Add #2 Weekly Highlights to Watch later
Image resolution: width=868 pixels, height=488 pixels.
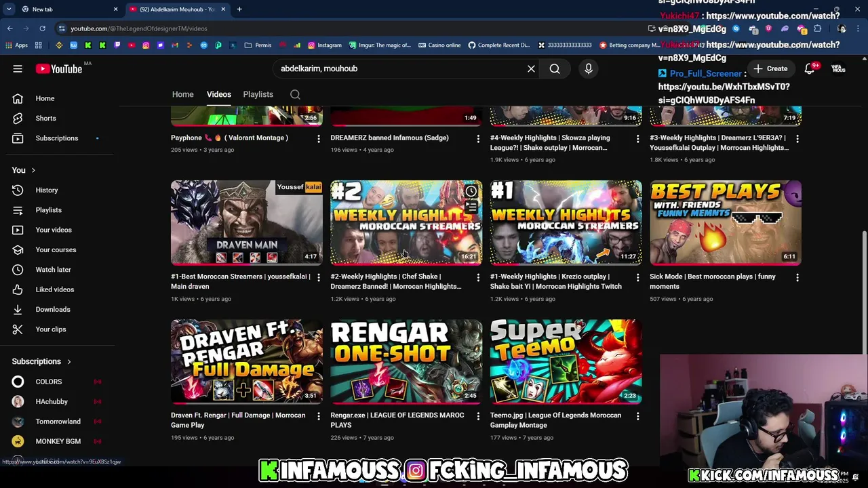pos(471,192)
